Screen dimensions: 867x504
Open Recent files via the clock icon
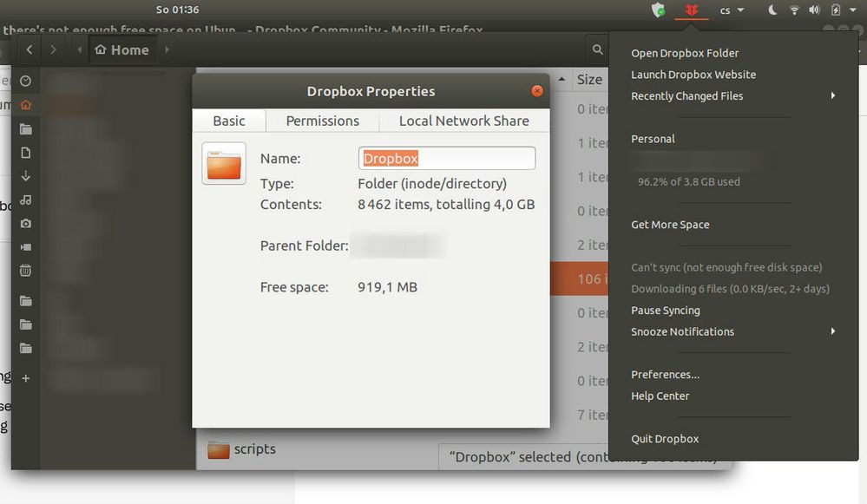coord(25,80)
